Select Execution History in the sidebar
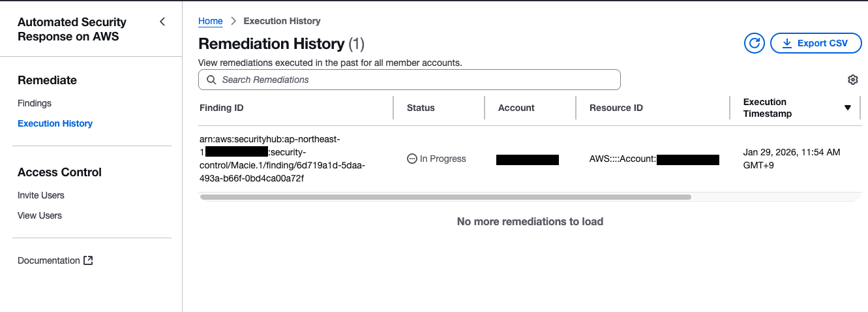The image size is (868, 312). [55, 123]
